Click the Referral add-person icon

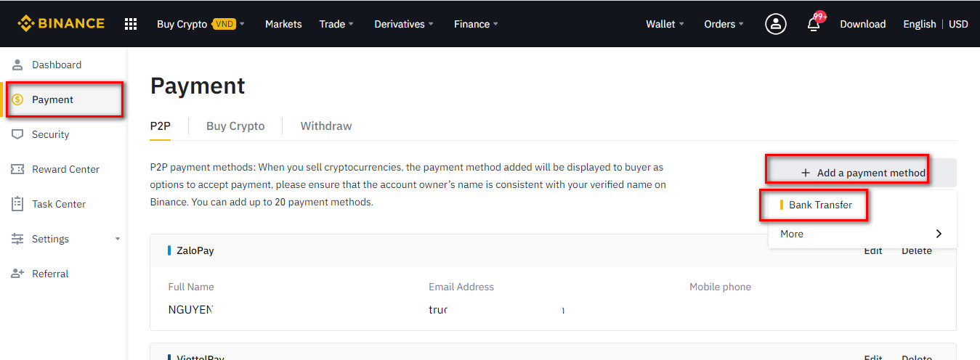pos(17,274)
